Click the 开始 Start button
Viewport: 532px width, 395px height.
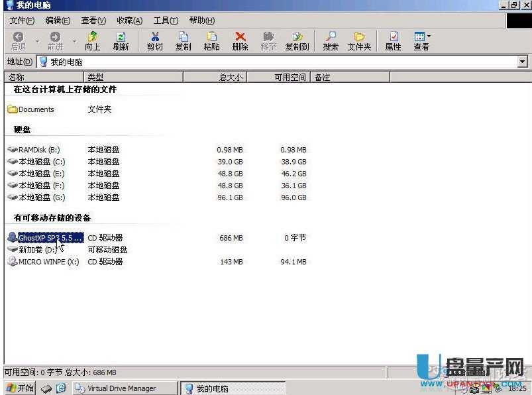(x=20, y=388)
